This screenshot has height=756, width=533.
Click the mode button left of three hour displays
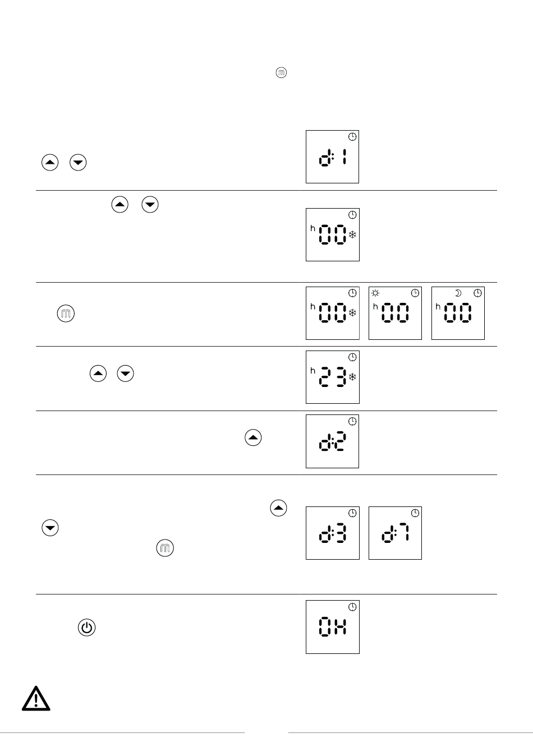click(x=66, y=314)
